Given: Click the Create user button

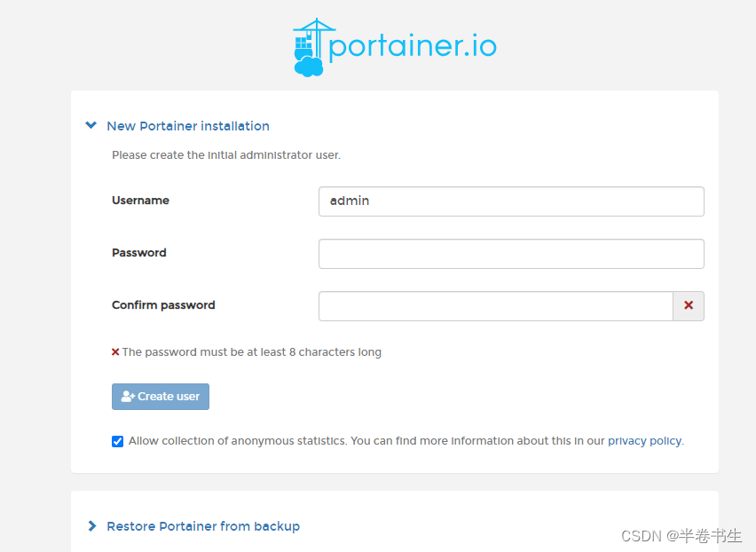Looking at the screenshot, I should pyautogui.click(x=161, y=397).
